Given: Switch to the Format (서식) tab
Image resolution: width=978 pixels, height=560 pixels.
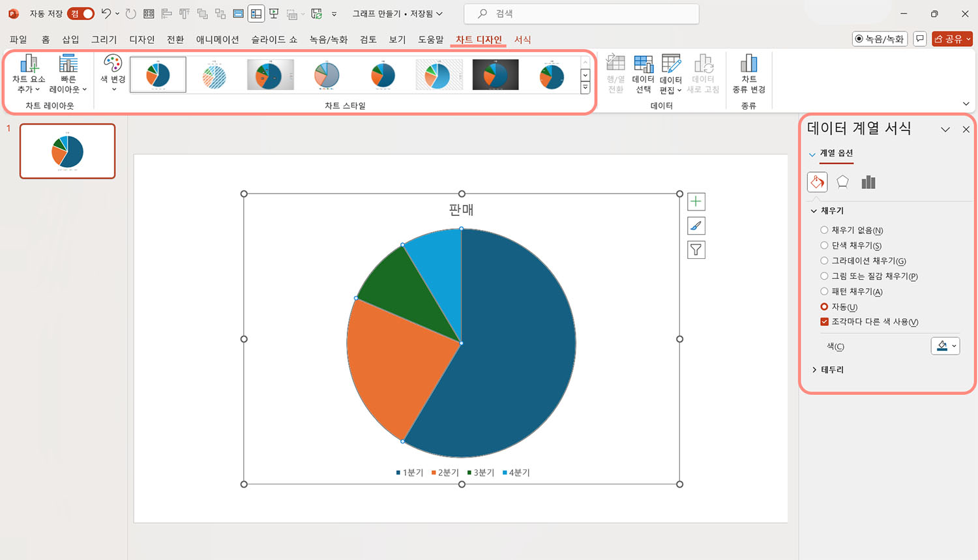Looking at the screenshot, I should [x=522, y=39].
